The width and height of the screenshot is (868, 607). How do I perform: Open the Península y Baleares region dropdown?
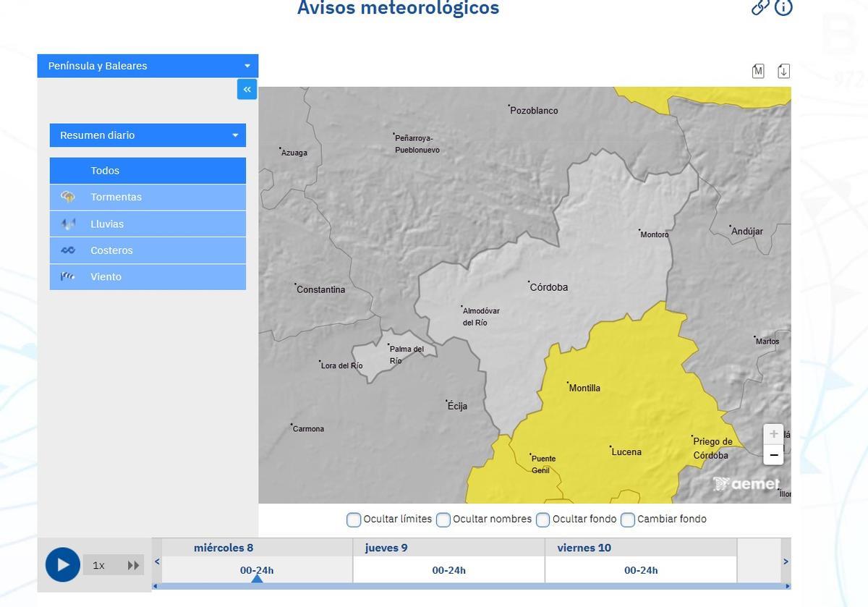coord(148,65)
